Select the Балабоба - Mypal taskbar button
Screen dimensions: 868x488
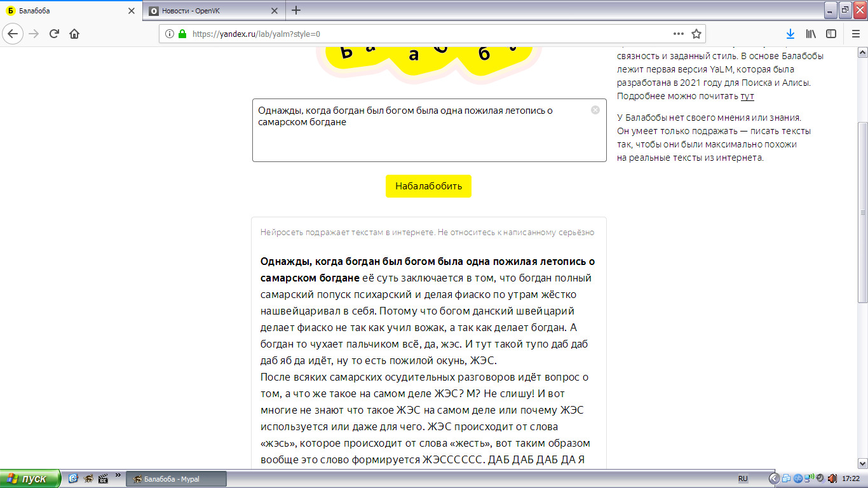pyautogui.click(x=177, y=479)
